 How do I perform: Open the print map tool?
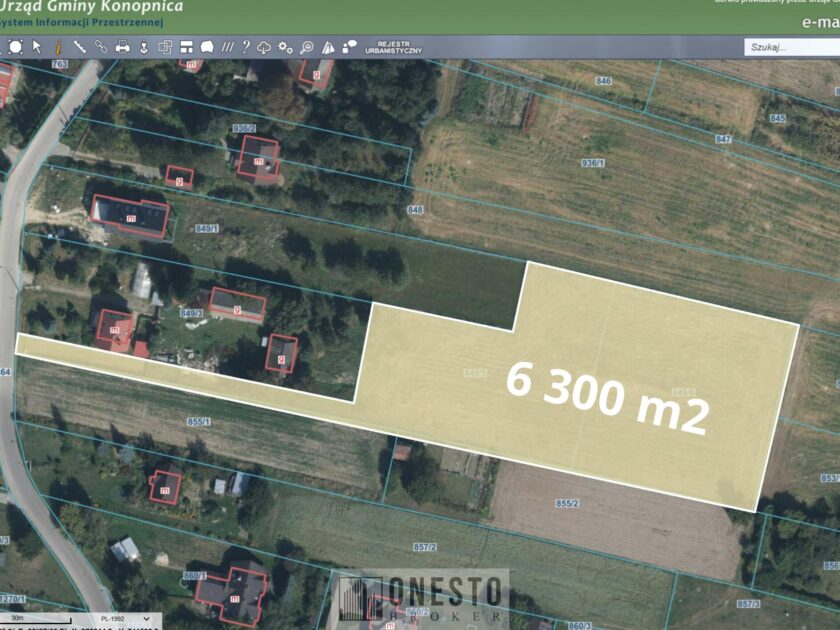[124, 45]
